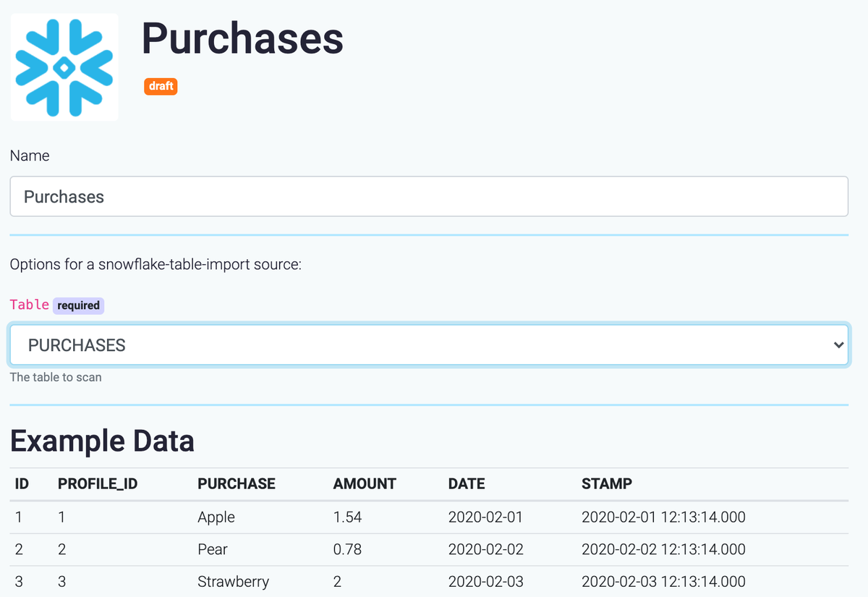Click the Purchases page heading
868x597 pixels.
click(x=242, y=38)
